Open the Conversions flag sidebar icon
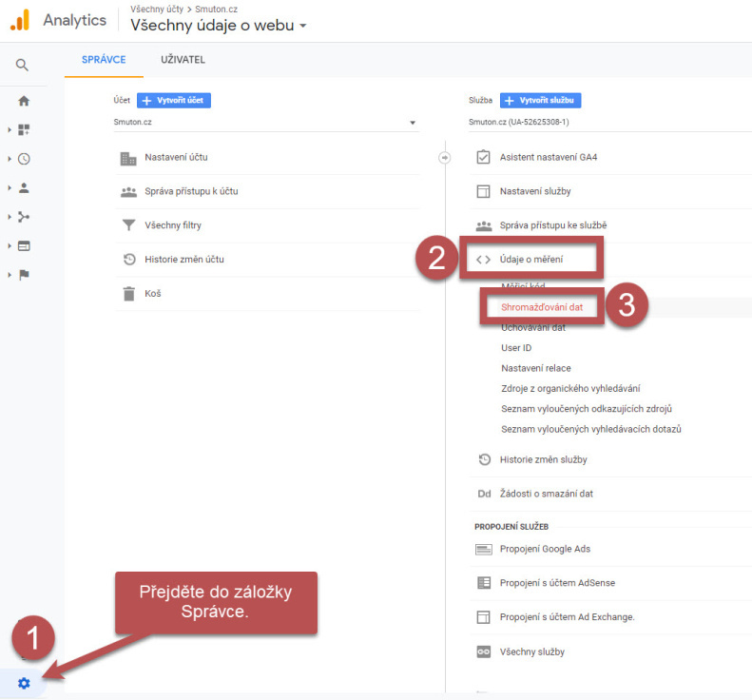 click(x=24, y=275)
